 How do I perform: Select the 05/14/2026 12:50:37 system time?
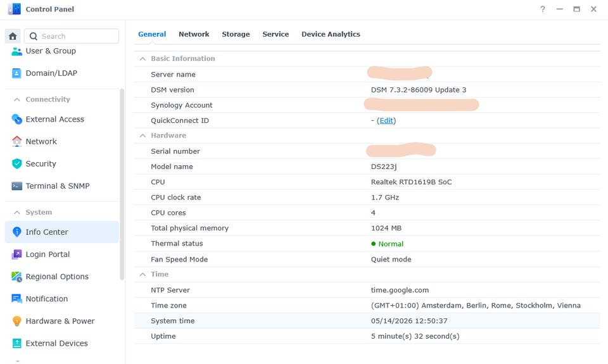(x=409, y=321)
